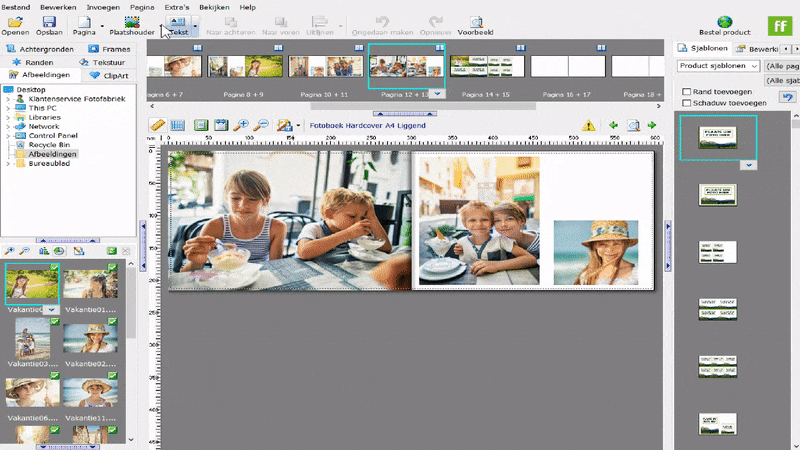800x450 pixels.
Task: Switch to the ClipArt tab
Action: pos(107,75)
